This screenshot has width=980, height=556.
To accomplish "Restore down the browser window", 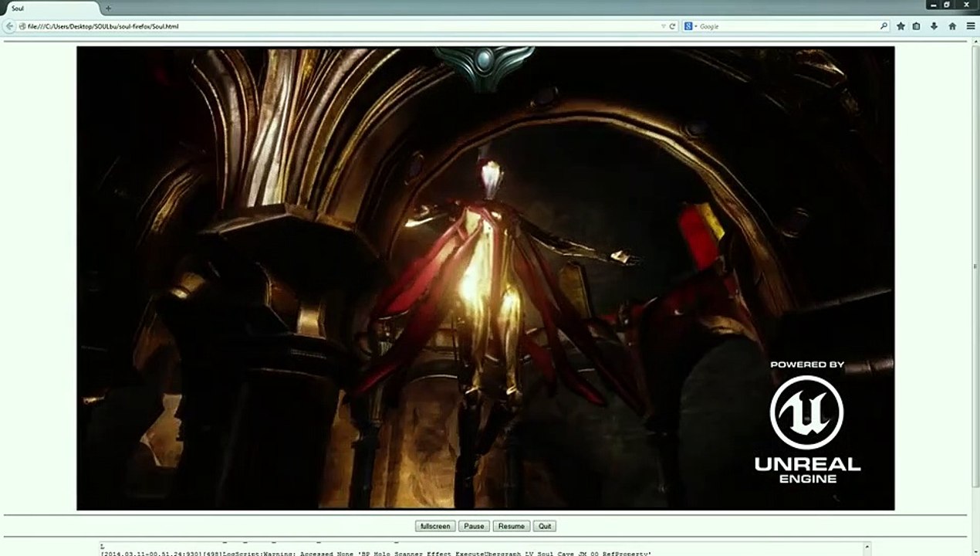I will coord(947,5).
